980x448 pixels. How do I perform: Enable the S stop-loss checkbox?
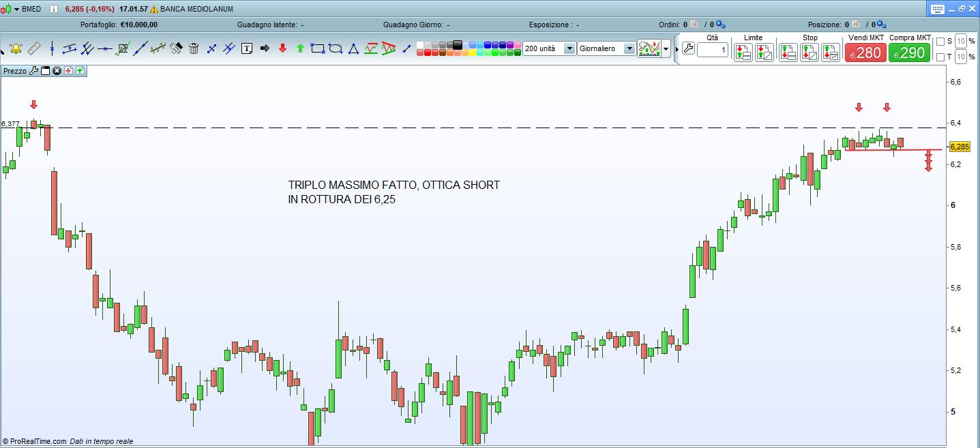(x=940, y=42)
